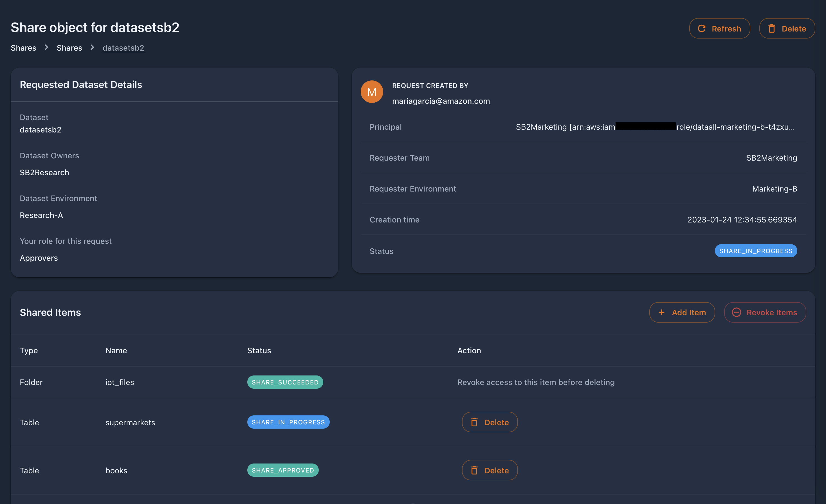Open the first Shares breadcrumb
826x504 pixels.
pos(23,48)
